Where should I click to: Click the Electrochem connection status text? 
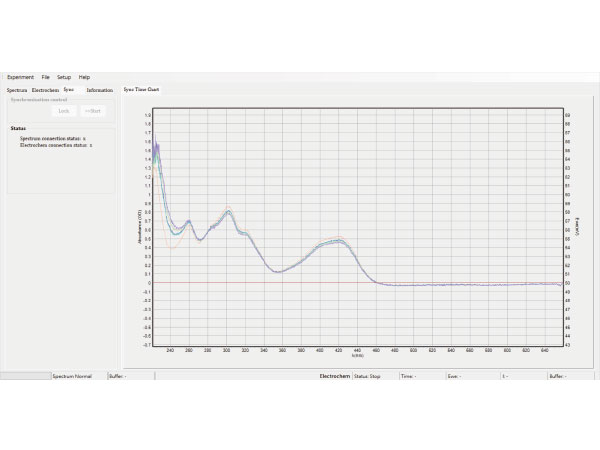(56, 145)
